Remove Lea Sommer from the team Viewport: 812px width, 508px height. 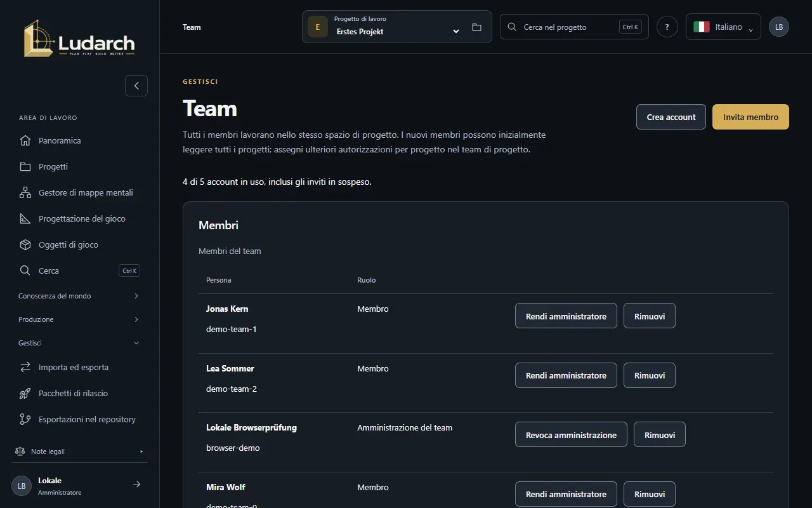coord(650,375)
